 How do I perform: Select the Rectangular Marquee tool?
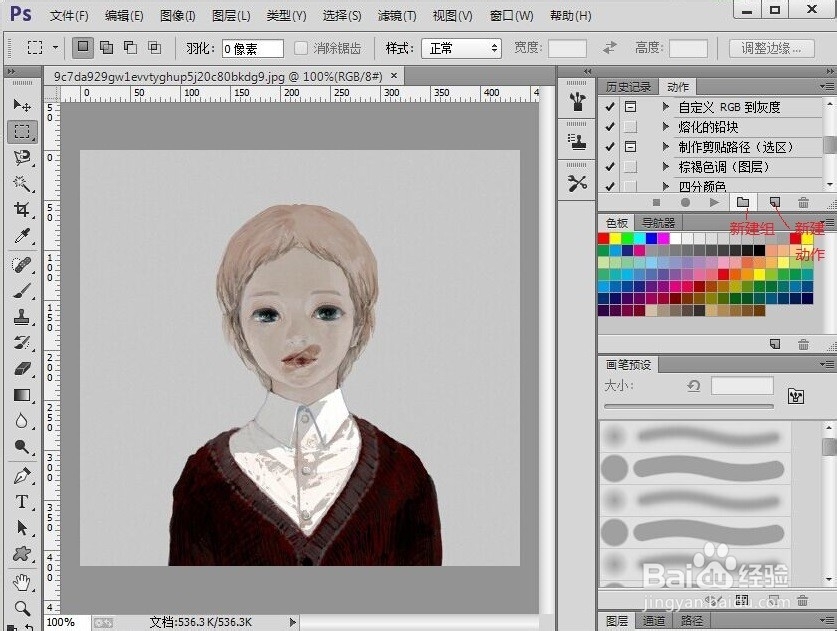22,131
